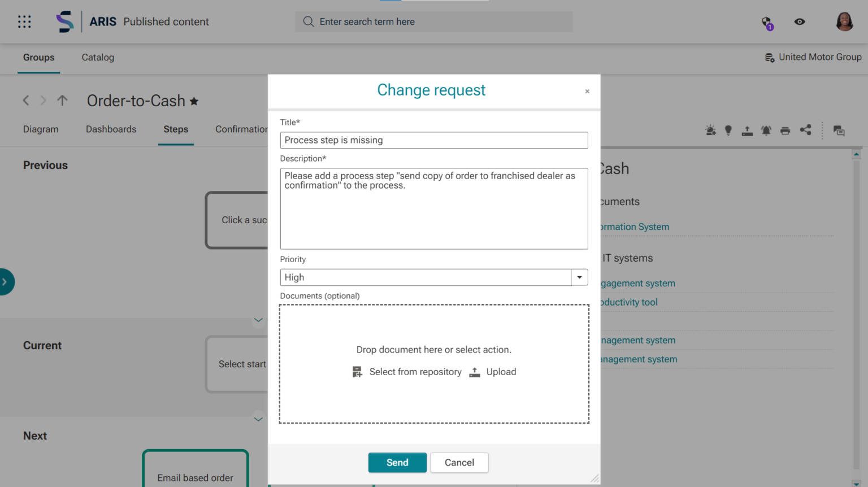Click the notification bell icon

[x=766, y=131]
